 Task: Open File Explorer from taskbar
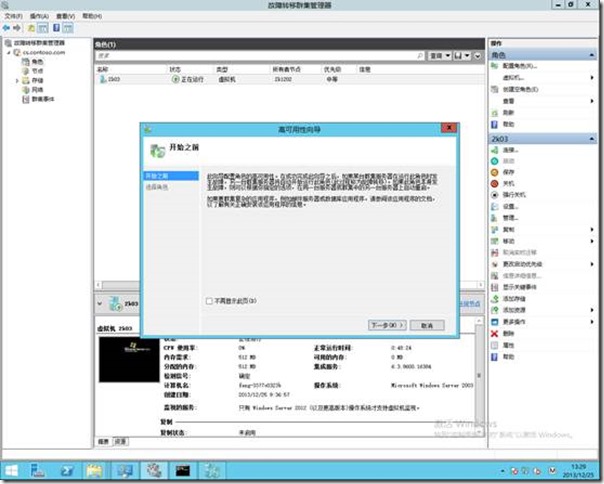94,471
